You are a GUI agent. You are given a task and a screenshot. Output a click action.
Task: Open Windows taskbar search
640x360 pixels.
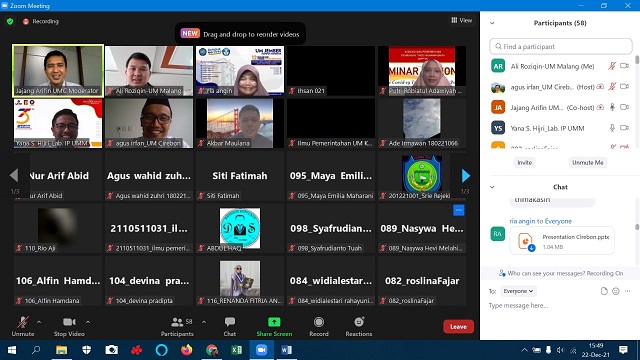(x=36, y=350)
